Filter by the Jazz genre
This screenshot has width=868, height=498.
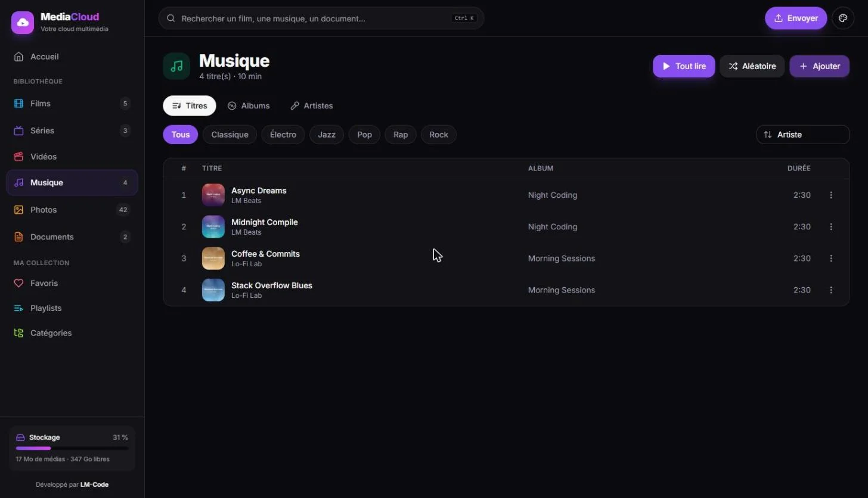point(327,135)
